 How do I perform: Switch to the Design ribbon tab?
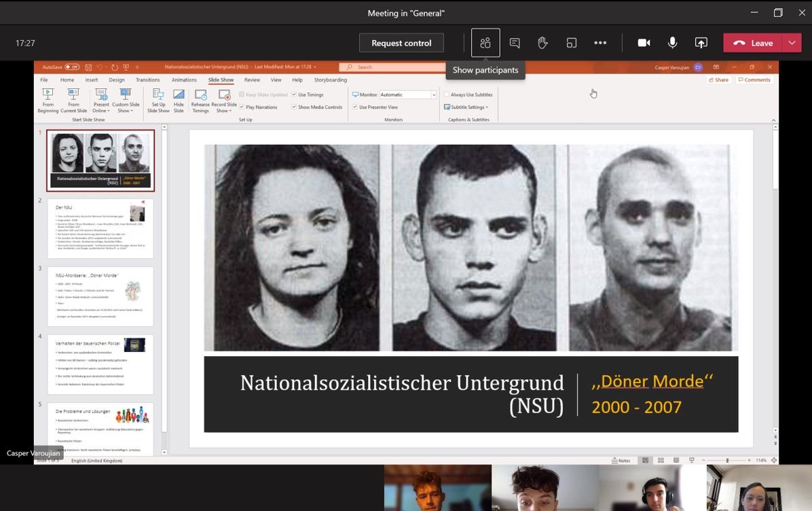(117, 80)
